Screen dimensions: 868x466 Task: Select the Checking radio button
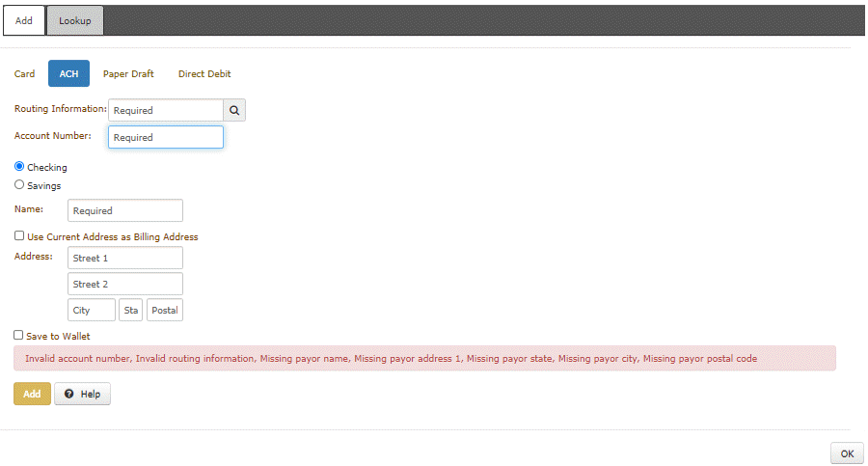pos(19,167)
